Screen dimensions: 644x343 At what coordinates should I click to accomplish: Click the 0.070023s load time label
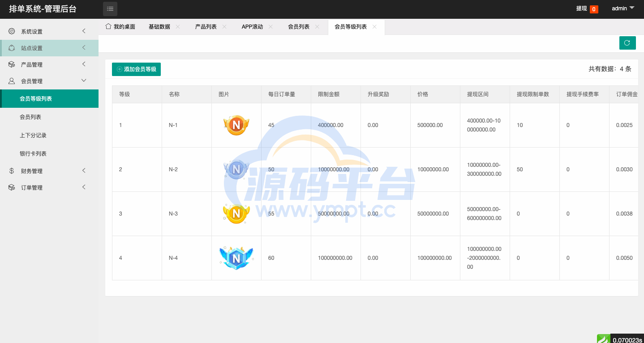pyautogui.click(x=627, y=340)
